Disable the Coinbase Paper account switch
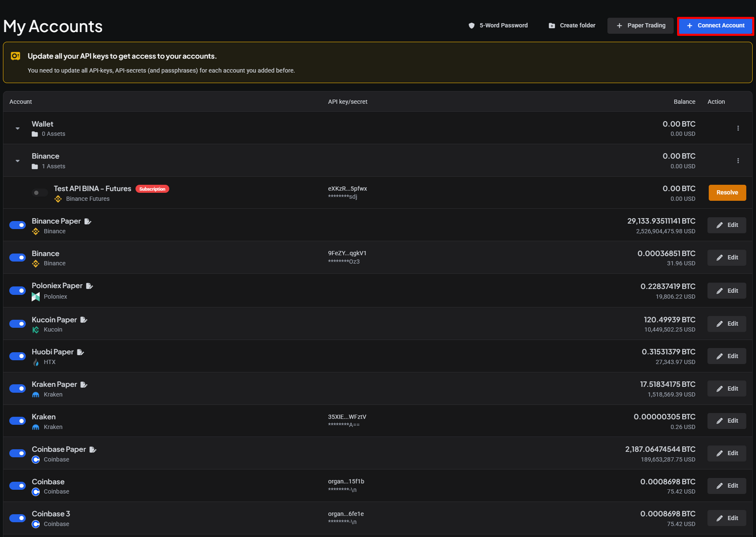This screenshot has height=537, width=756. 17,453
